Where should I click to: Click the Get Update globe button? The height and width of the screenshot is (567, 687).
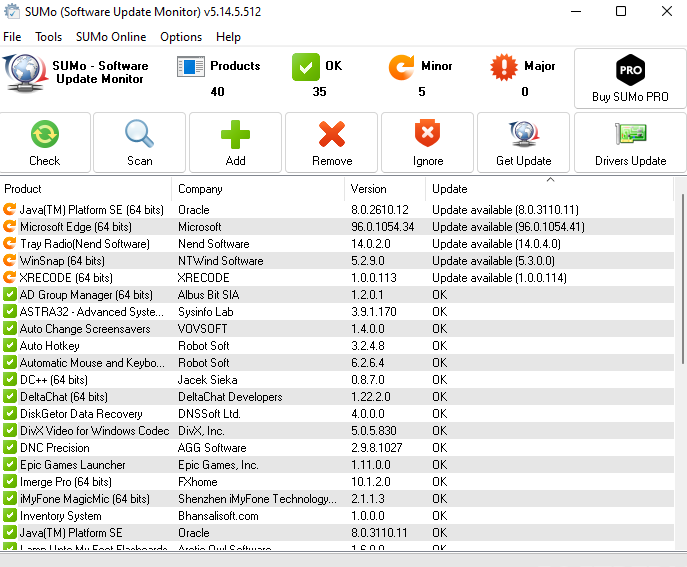[x=524, y=142]
